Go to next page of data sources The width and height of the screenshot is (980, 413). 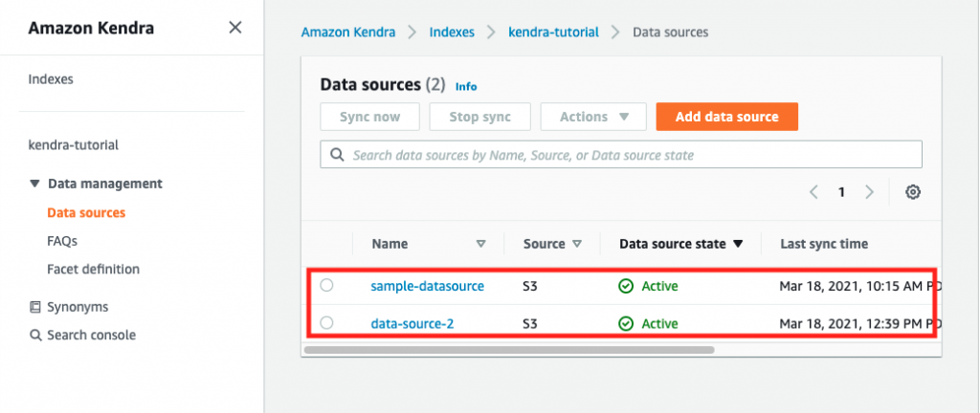click(x=869, y=192)
